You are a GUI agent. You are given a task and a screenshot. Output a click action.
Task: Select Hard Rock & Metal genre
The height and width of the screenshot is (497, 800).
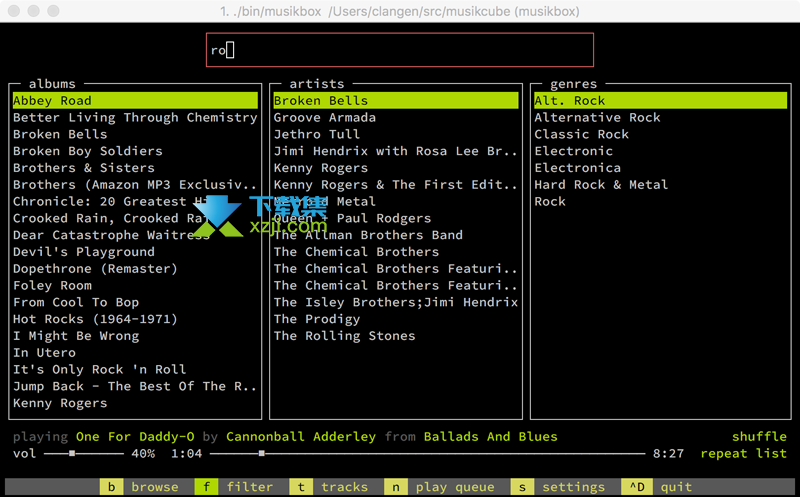coord(661,185)
